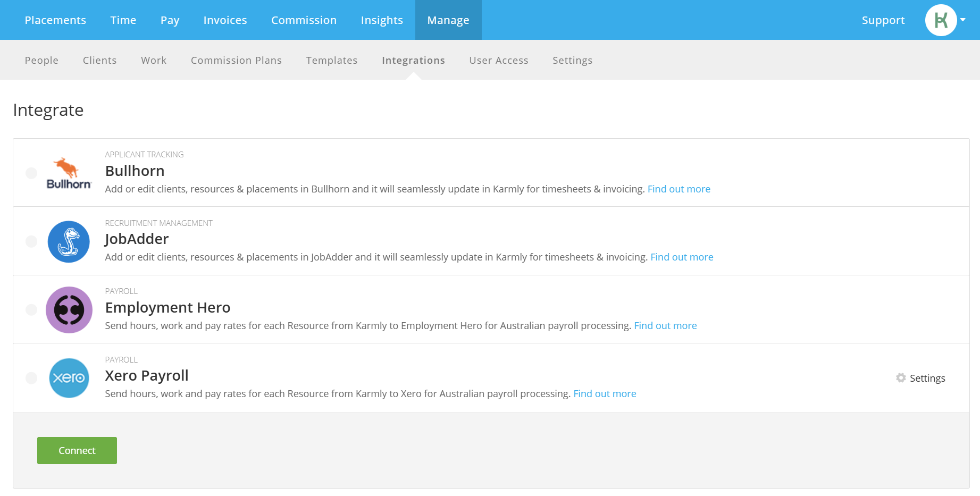
Task: Click the Xero Payroll settings gear icon
Action: (901, 378)
